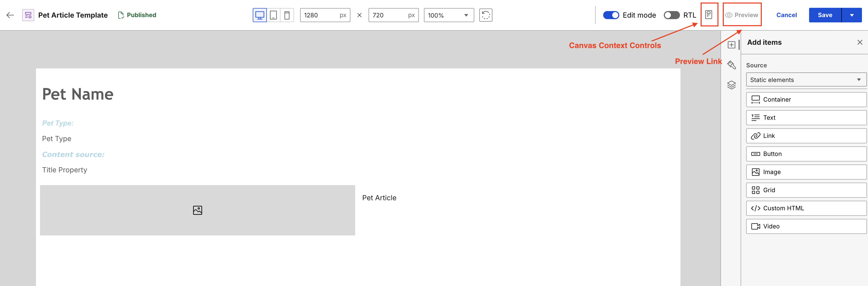Viewport: 868px width, 286px height.
Task: Add a Custom HTML element
Action: coord(806,208)
